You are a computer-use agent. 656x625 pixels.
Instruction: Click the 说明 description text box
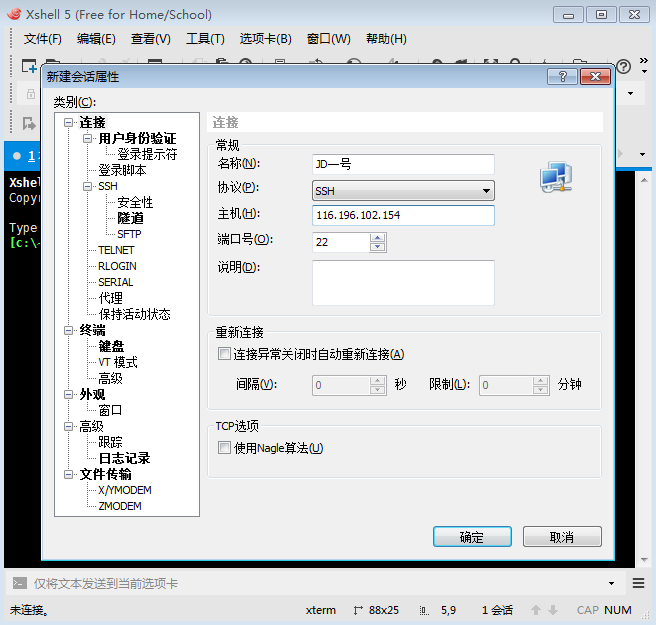point(403,283)
